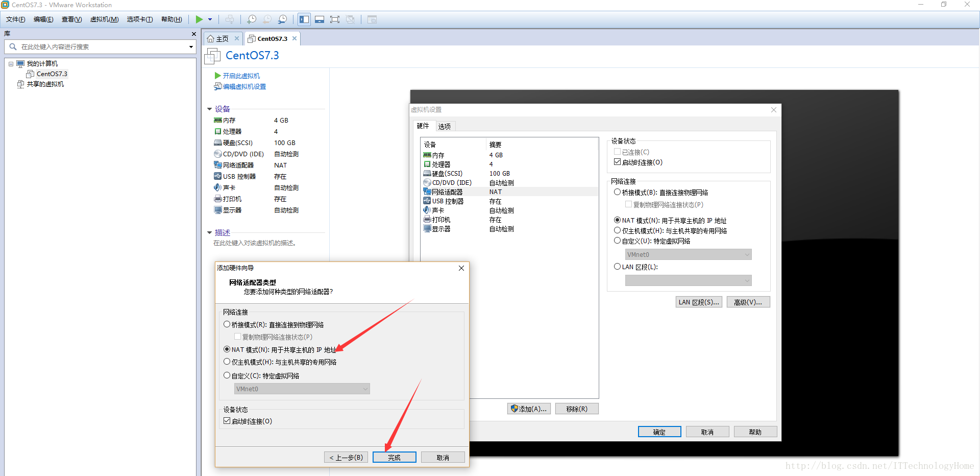Viewport: 980px width, 476px height.
Task: Click the 显示器 display icon in summary devices
Action: (218, 210)
